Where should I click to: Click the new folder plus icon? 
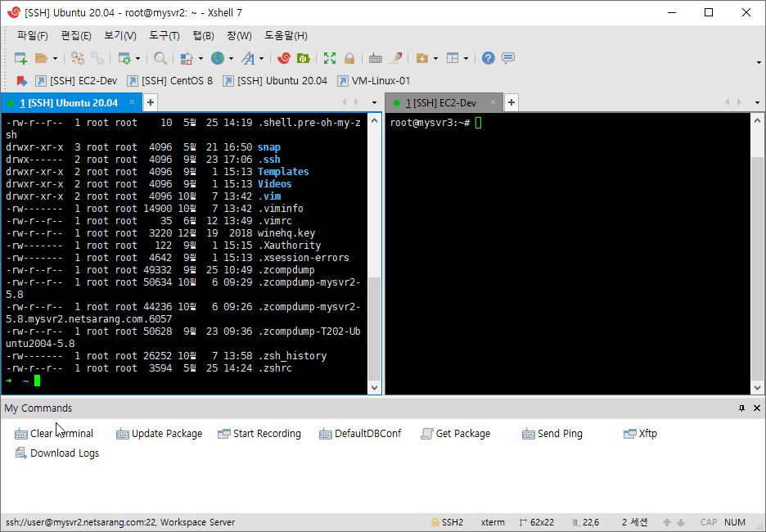click(422, 59)
